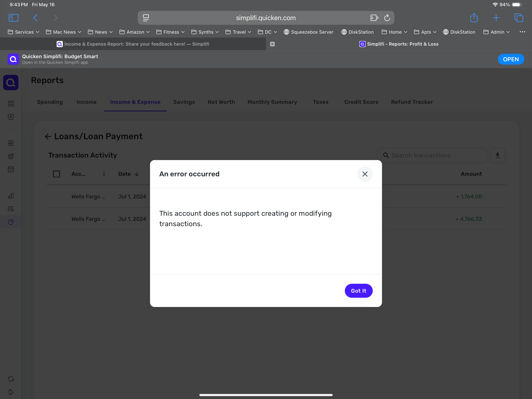The height and width of the screenshot is (399, 532).
Task: Go back via Loans/Loan Payment arrow
Action: tap(48, 137)
